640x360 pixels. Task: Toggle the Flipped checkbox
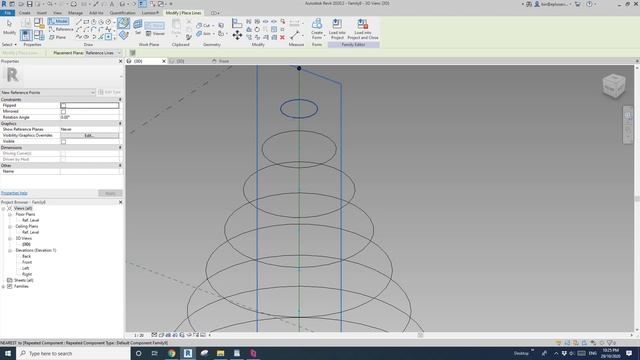point(63,105)
